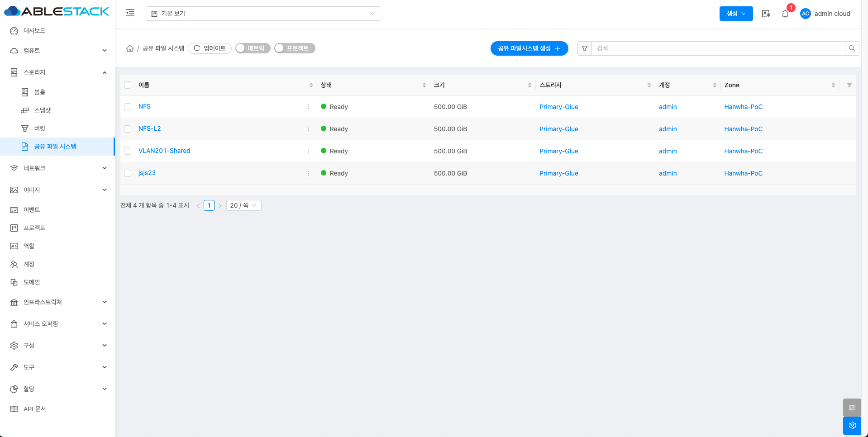This screenshot has height=437, width=868.
Task: Open the search filter funnel icon
Action: click(585, 48)
